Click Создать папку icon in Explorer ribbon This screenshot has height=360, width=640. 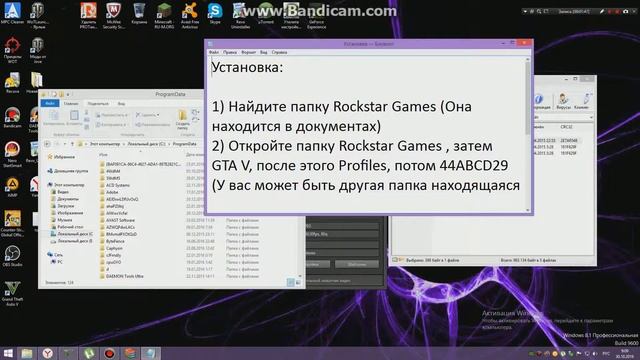pyautogui.click(x=182, y=119)
